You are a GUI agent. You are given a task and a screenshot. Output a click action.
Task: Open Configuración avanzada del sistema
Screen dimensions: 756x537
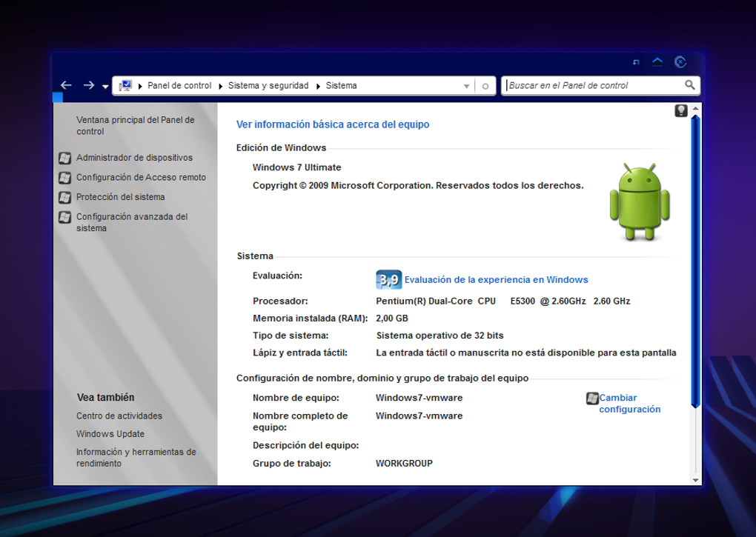132,222
